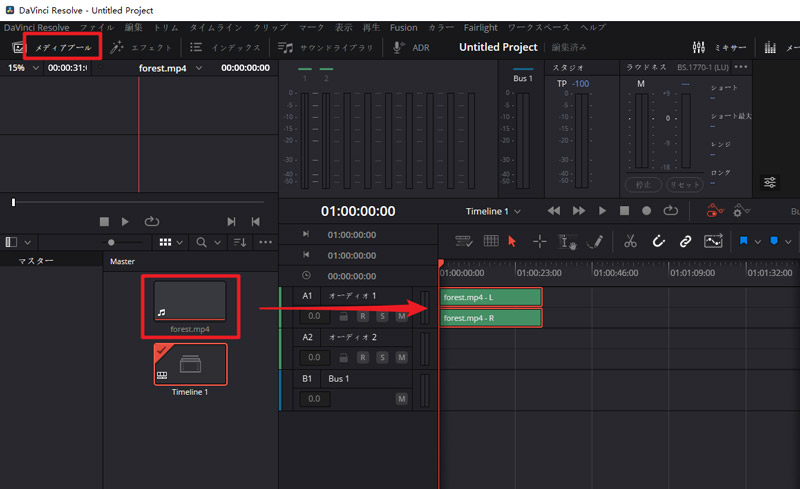Jump to the source clip's last frame
The width and height of the screenshot is (800, 489).
231,222
